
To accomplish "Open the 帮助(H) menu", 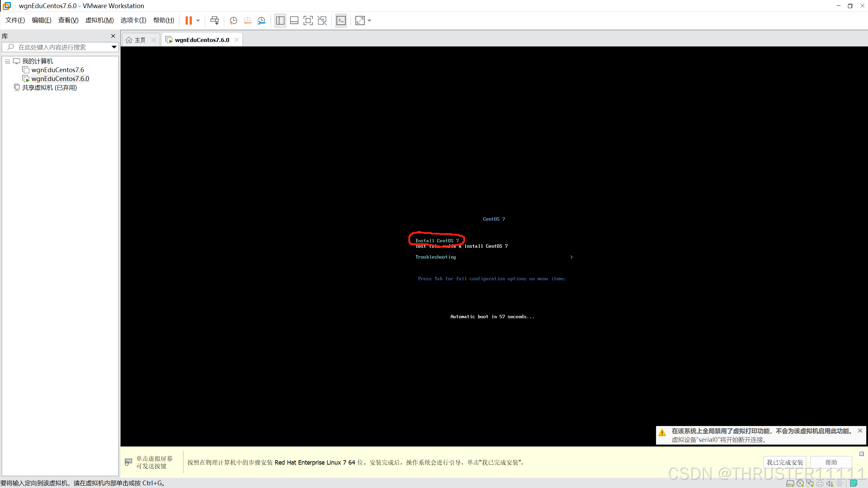I will point(163,20).
